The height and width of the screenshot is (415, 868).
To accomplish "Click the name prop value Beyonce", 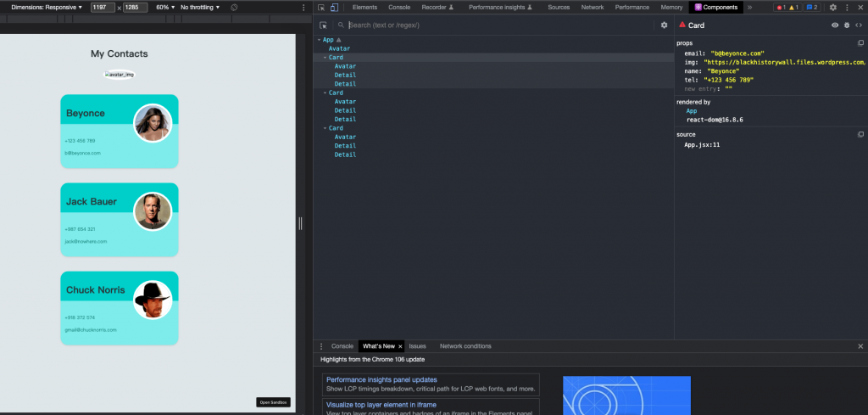I will pyautogui.click(x=723, y=71).
